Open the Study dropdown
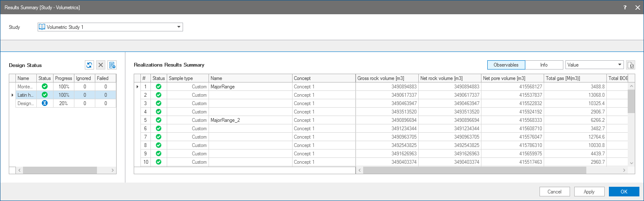 click(x=110, y=27)
